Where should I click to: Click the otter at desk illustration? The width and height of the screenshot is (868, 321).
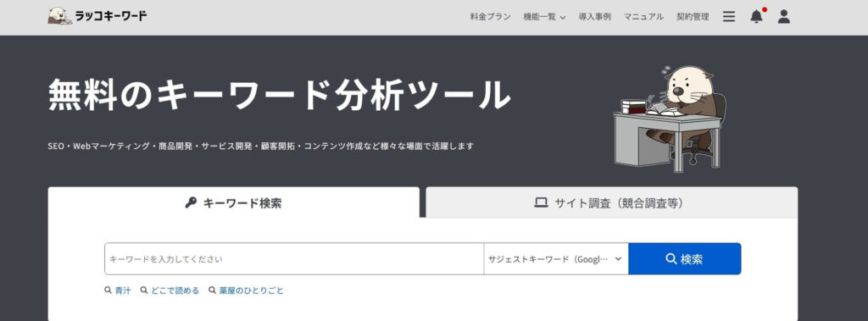[670, 118]
